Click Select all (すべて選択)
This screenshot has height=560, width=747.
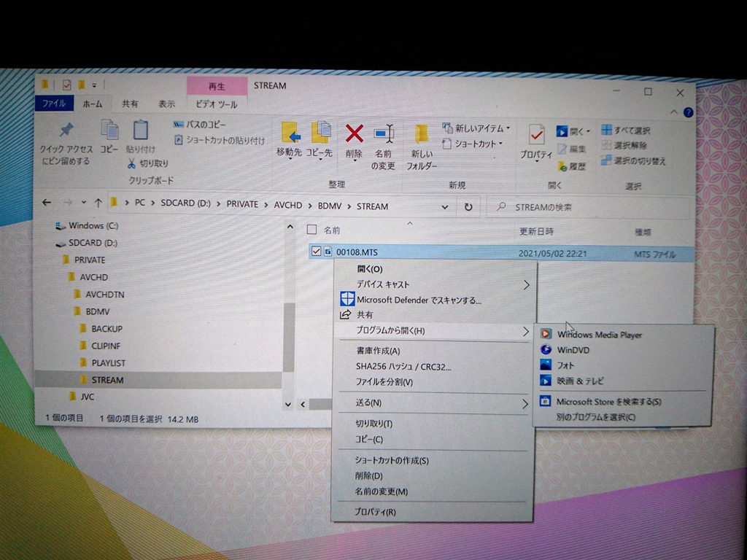coord(625,130)
